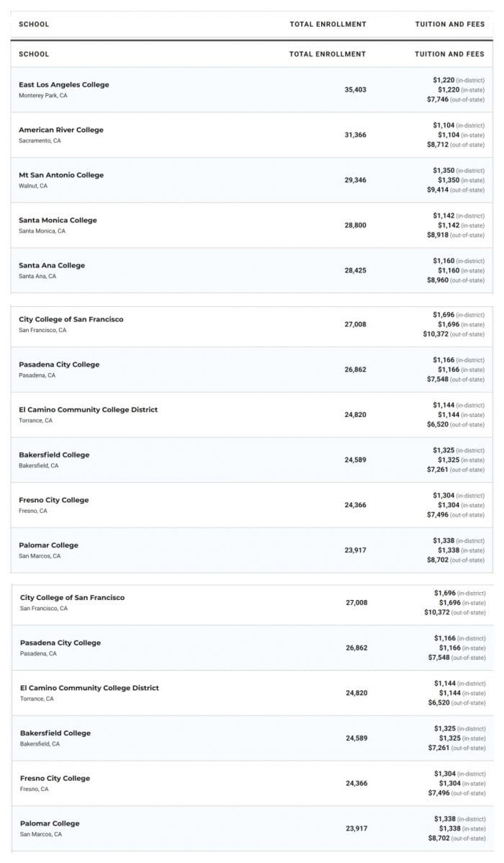This screenshot has width=504, height=863.
Task: Click the Walnut, CA location text
Action: (33, 186)
